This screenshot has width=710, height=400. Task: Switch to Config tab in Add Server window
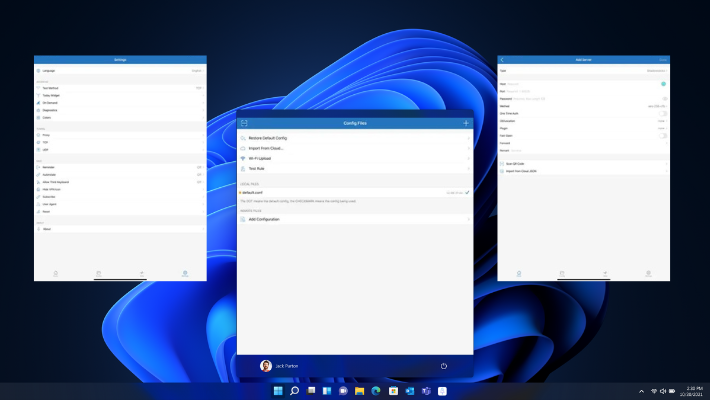pyautogui.click(x=562, y=274)
